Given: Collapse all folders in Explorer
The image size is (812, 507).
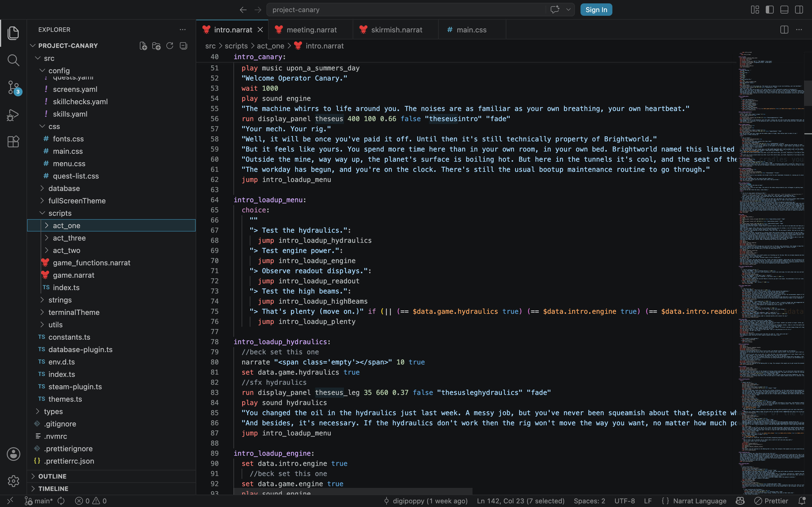Looking at the screenshot, I should [x=183, y=46].
